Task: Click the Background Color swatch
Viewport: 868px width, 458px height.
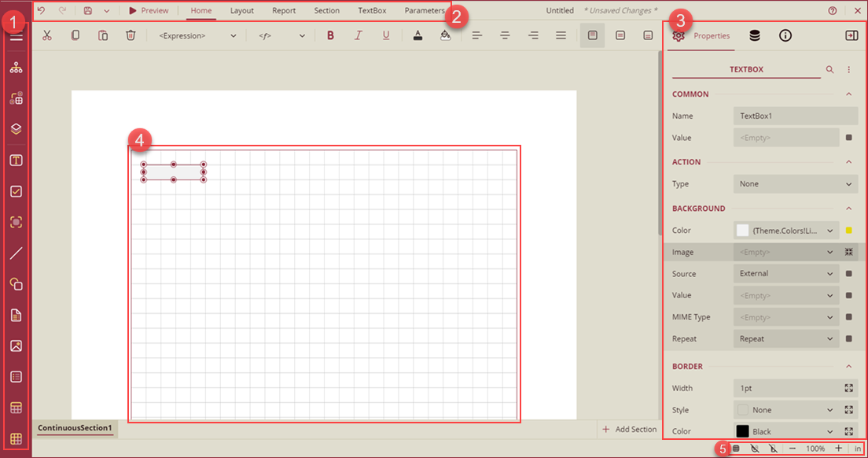Action: coord(743,231)
